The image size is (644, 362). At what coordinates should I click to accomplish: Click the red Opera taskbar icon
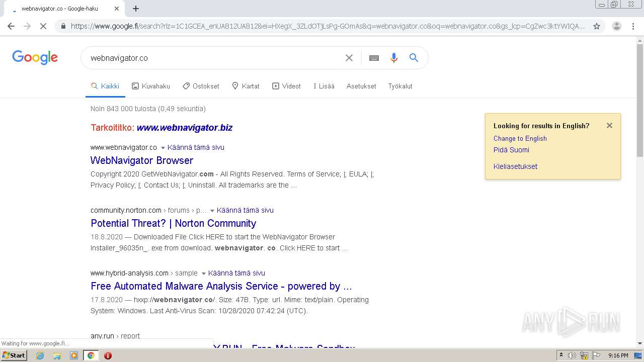coord(108,355)
